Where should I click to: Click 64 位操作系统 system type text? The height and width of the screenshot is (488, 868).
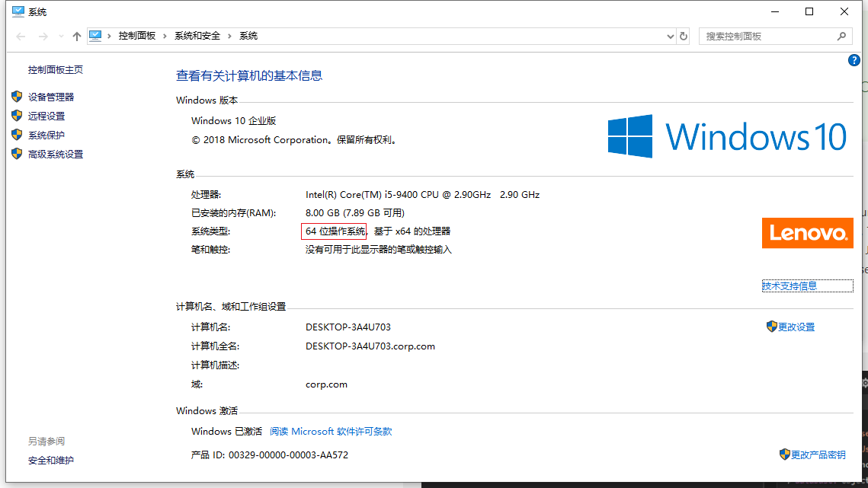335,231
